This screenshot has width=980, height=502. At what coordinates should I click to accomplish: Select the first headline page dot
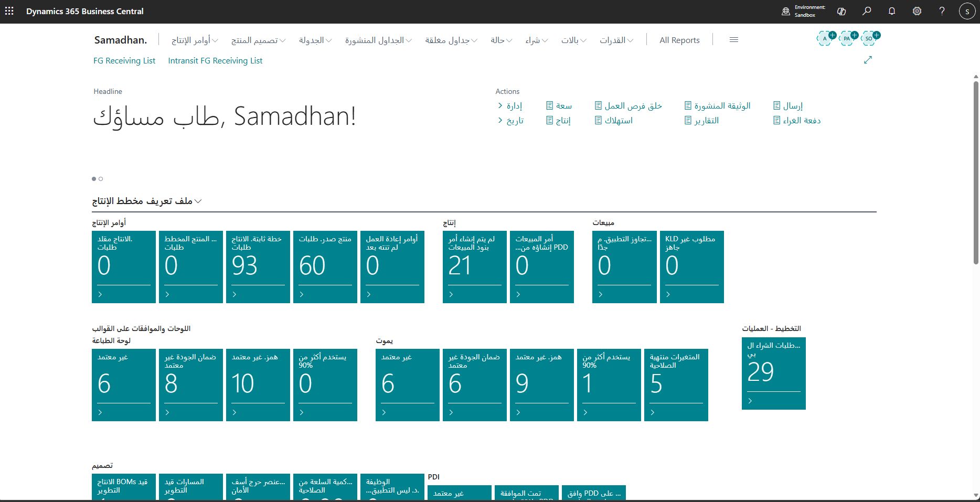(94, 179)
